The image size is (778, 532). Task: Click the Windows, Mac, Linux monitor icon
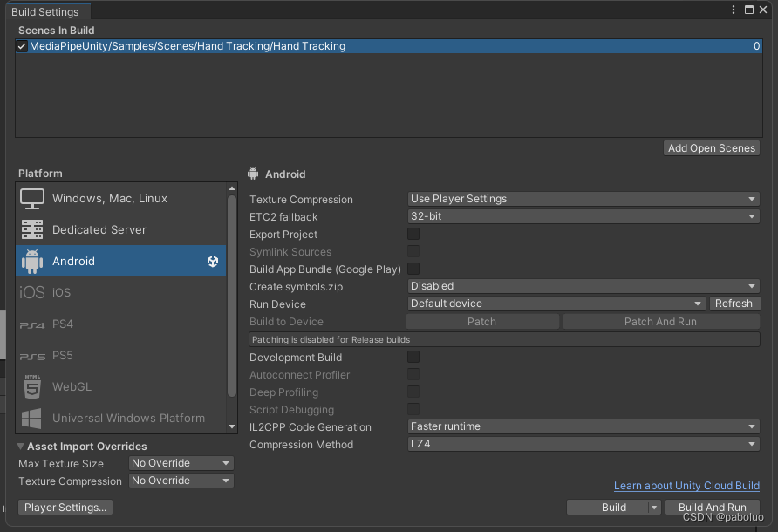point(32,199)
